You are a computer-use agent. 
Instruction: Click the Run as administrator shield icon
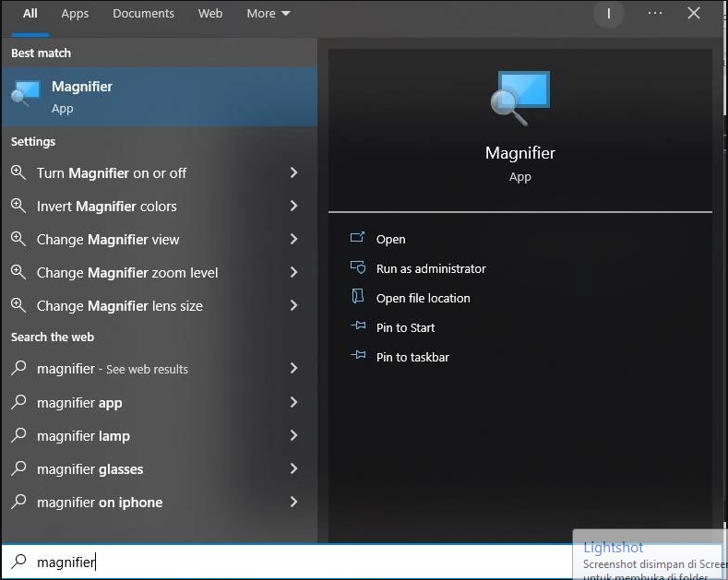point(357,267)
